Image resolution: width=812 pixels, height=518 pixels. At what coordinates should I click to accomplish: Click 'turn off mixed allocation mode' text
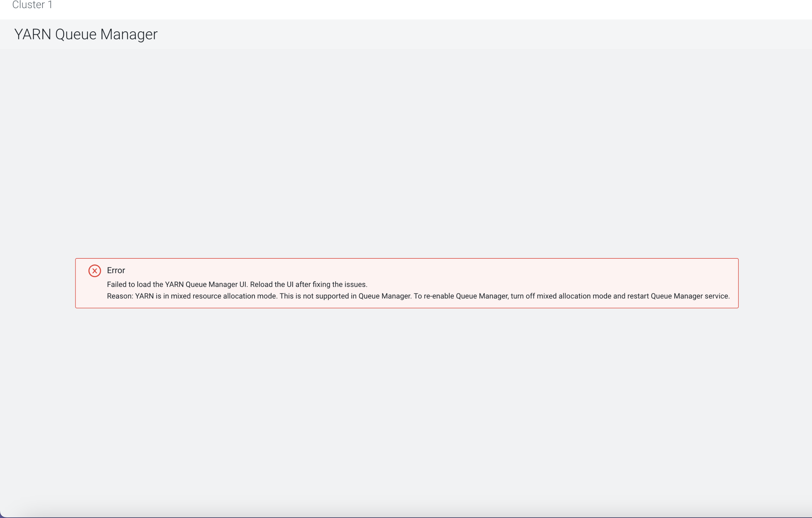[x=561, y=296]
